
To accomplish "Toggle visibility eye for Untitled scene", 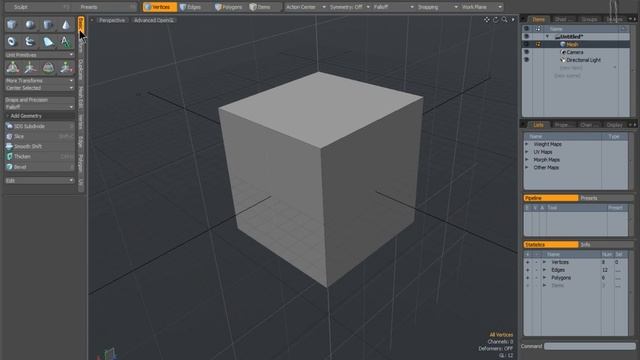I will (x=527, y=36).
